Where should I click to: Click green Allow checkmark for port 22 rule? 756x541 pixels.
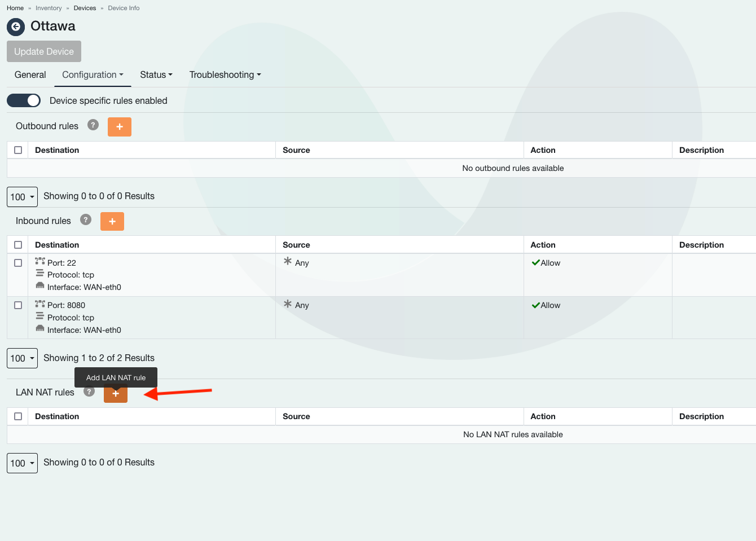536,263
